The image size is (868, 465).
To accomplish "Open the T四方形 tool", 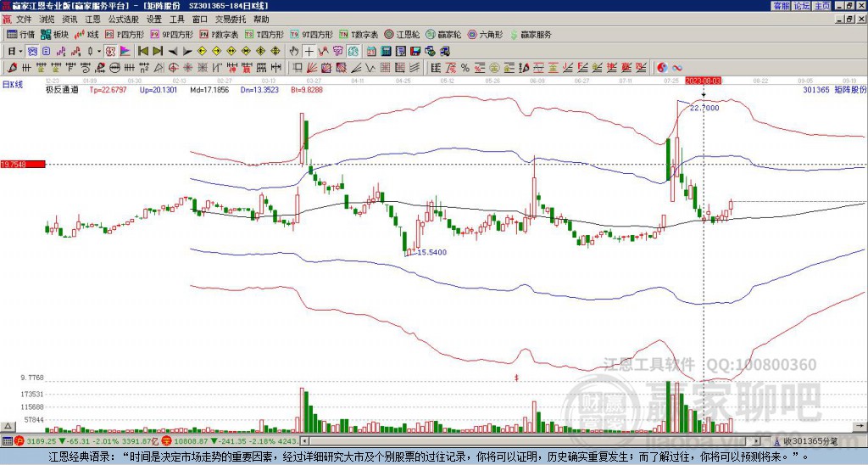I will pos(264,34).
